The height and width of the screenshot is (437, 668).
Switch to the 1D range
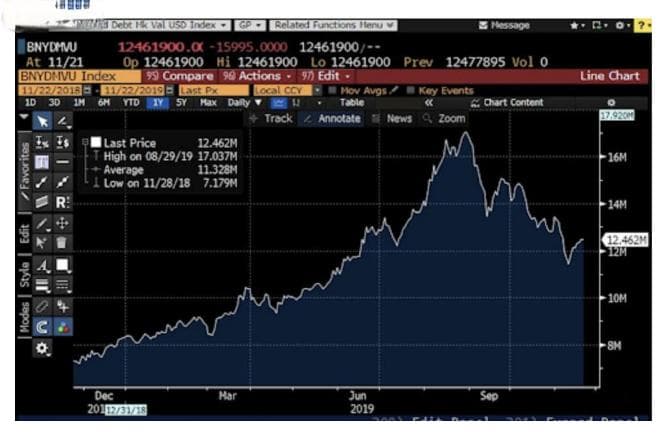pyautogui.click(x=31, y=103)
